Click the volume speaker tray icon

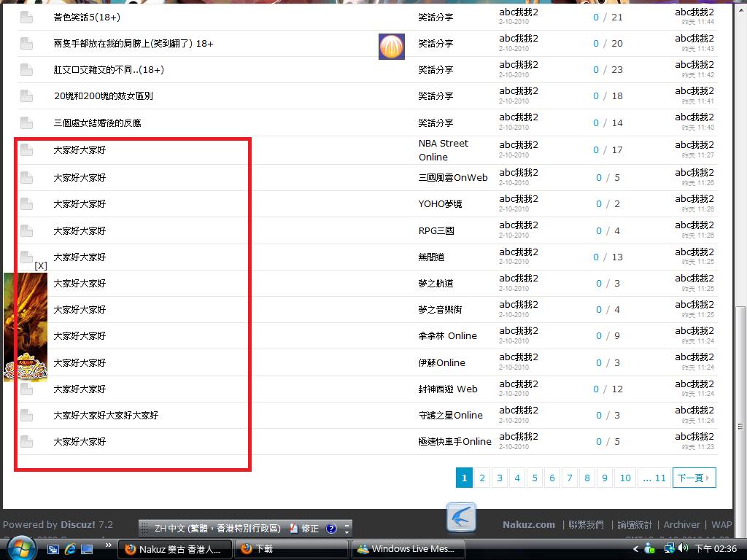(683, 549)
